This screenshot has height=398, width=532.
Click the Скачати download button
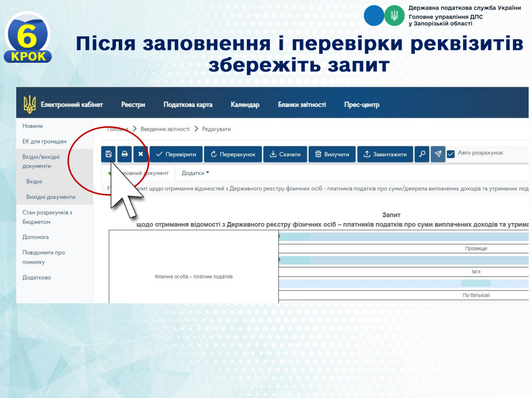285,154
